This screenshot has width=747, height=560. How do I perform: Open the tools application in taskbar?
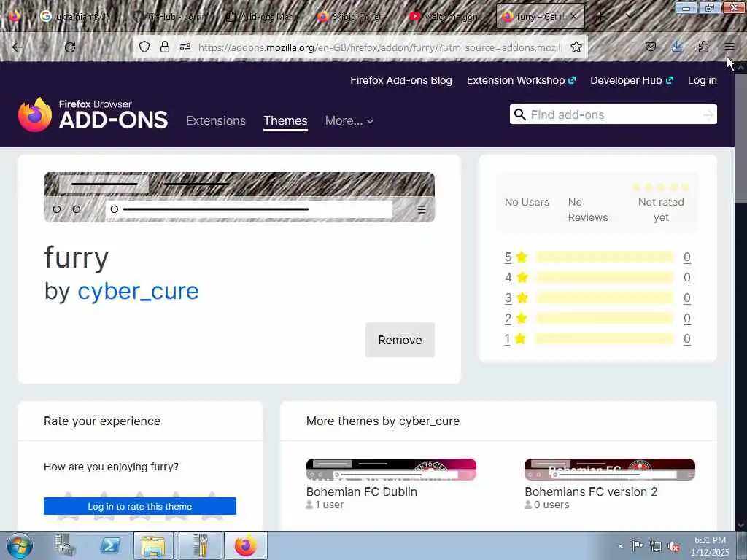(x=200, y=545)
